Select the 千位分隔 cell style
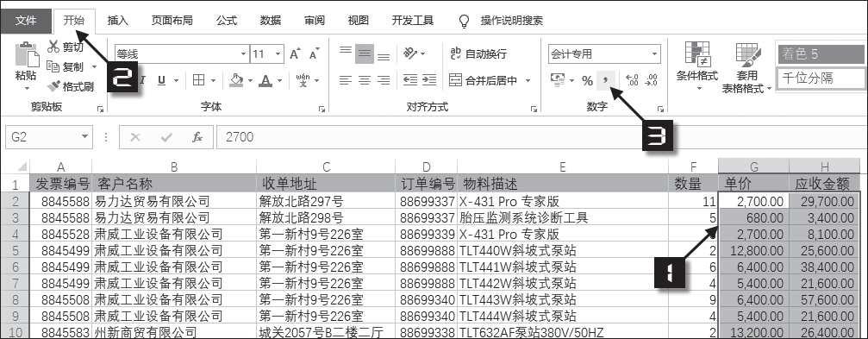Image resolution: width=868 pixels, height=339 pixels. [821, 78]
